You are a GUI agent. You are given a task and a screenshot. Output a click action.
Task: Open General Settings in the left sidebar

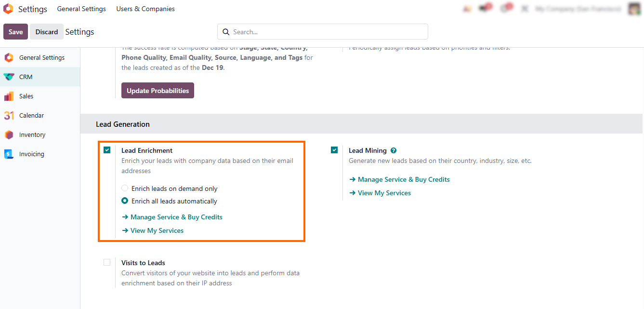click(41, 58)
